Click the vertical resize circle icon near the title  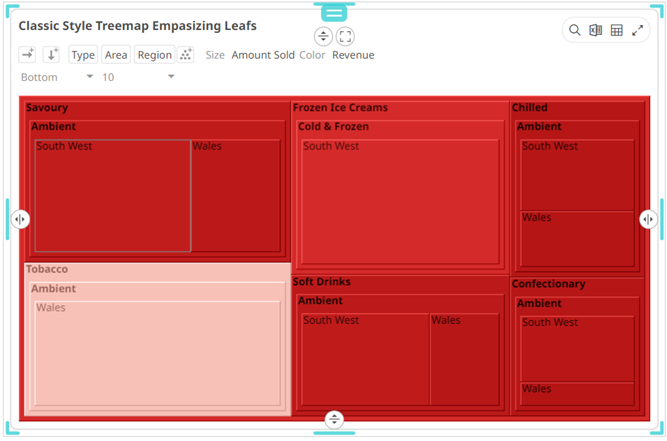pyautogui.click(x=323, y=36)
